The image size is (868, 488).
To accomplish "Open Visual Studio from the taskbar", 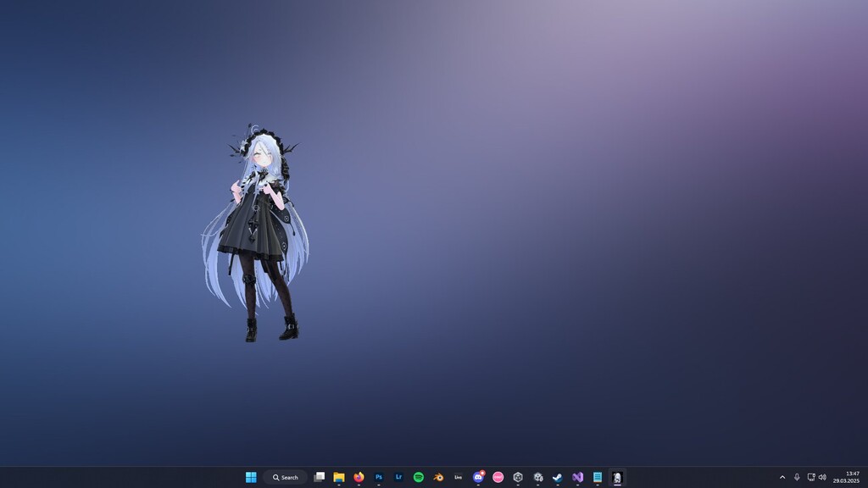I will [x=577, y=477].
